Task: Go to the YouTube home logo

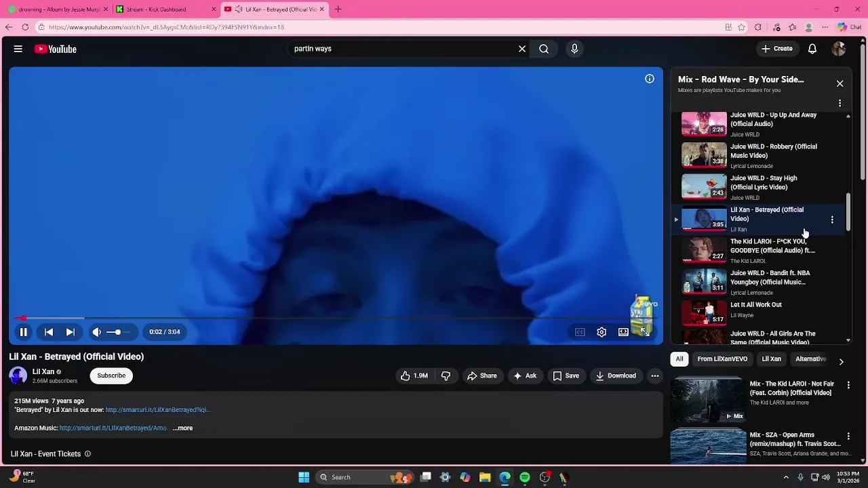Action: click(x=56, y=49)
